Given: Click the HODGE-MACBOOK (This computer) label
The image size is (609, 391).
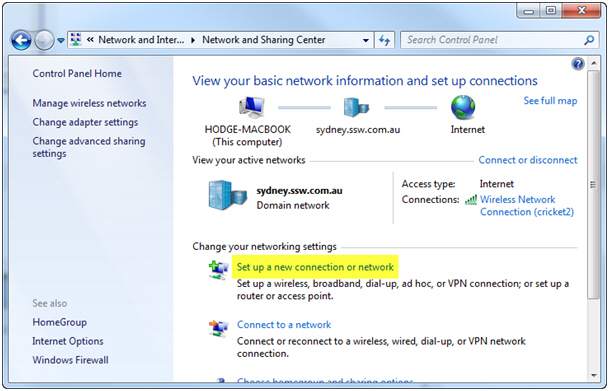Looking at the screenshot, I should (247, 136).
